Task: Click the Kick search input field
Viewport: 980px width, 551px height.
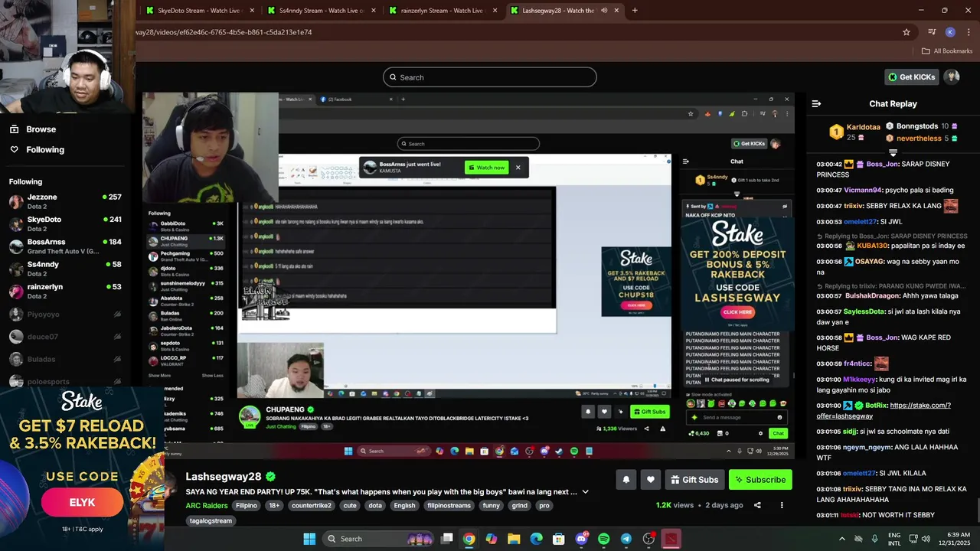Action: [x=490, y=77]
